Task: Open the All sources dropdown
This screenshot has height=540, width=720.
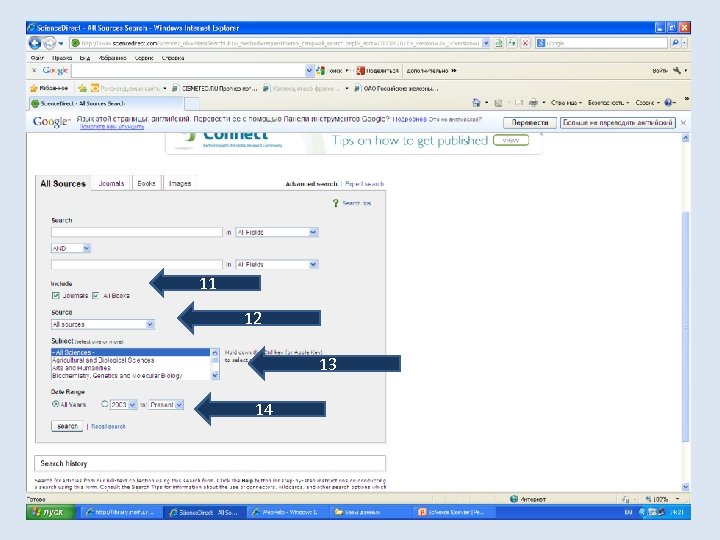Action: [103, 324]
